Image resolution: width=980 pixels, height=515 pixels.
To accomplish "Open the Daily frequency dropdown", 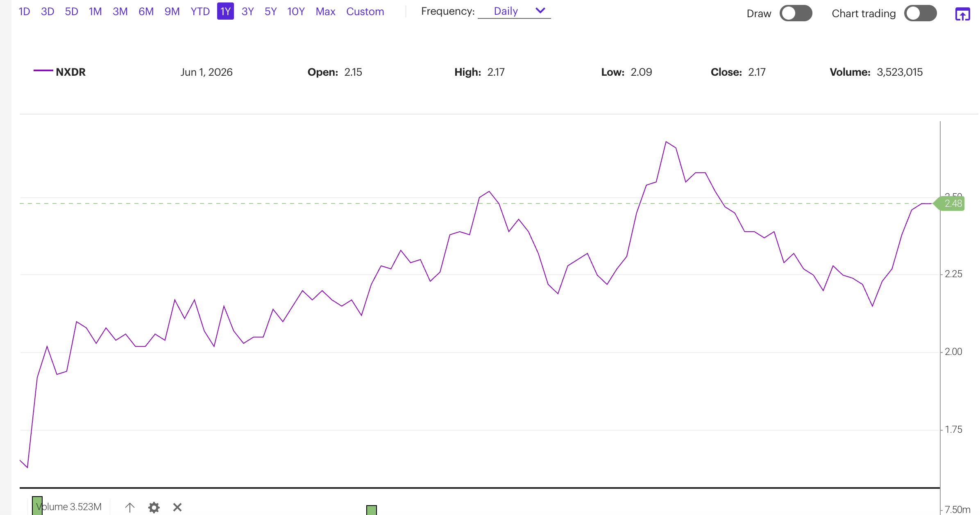I will tap(514, 11).
